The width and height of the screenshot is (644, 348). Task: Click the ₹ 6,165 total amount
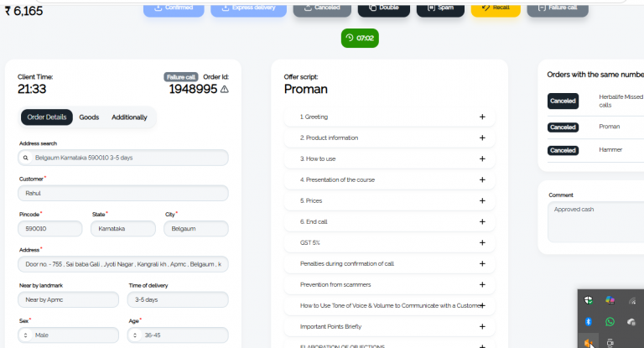[x=23, y=11]
